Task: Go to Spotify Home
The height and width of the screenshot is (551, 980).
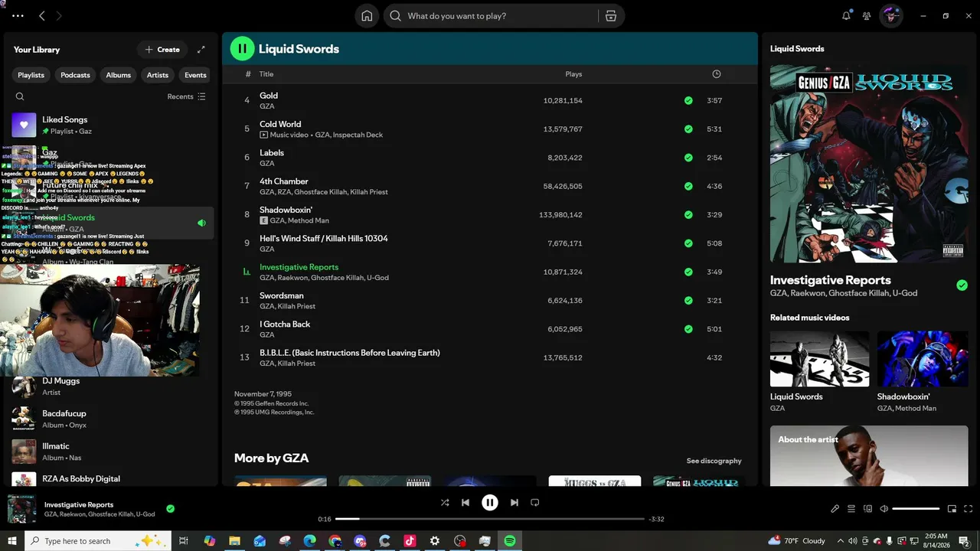Action: pyautogui.click(x=367, y=16)
